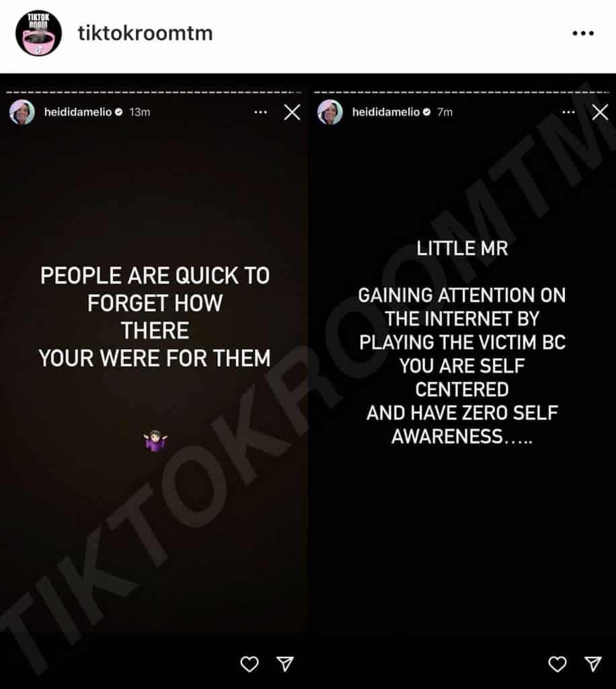Open more options on 7m story
Screen dimensions: 616x689
click(x=568, y=112)
